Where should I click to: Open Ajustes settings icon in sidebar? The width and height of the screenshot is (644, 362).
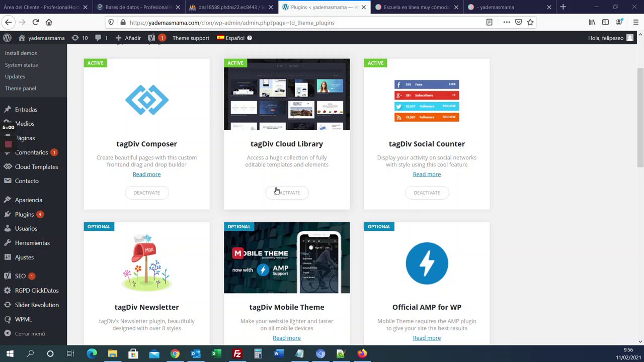7,257
